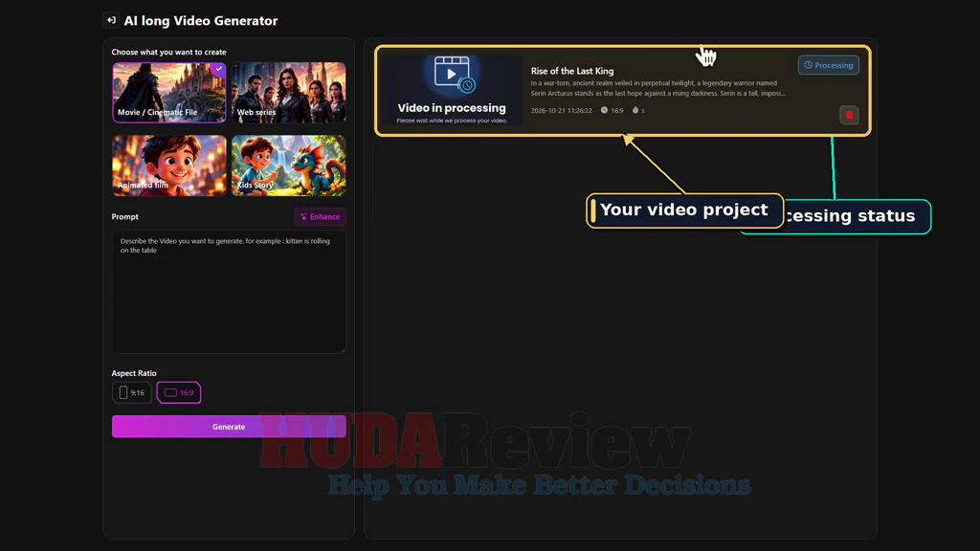This screenshot has width=980, height=551.
Task: Choose the 16:9 aspect ratio option
Action: coord(179,392)
